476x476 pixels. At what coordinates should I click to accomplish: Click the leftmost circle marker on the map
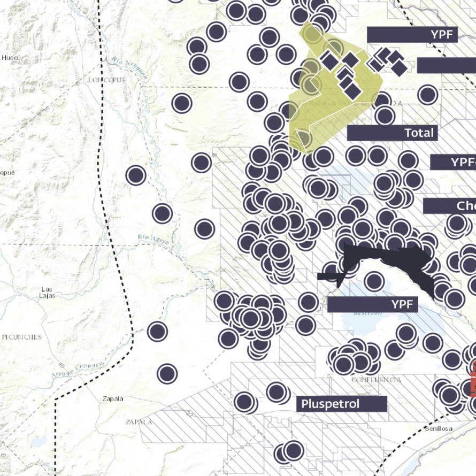pos(136,175)
